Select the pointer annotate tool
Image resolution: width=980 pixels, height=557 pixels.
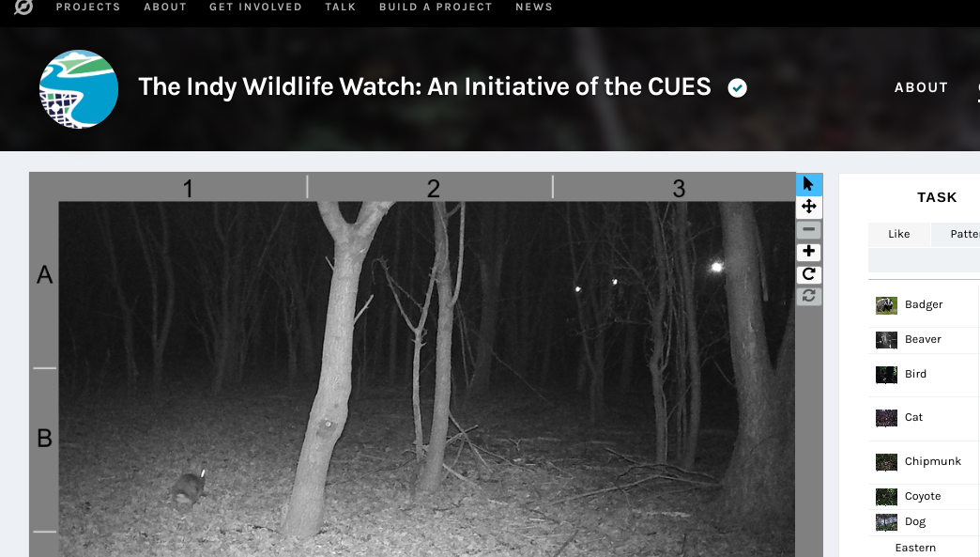point(809,184)
